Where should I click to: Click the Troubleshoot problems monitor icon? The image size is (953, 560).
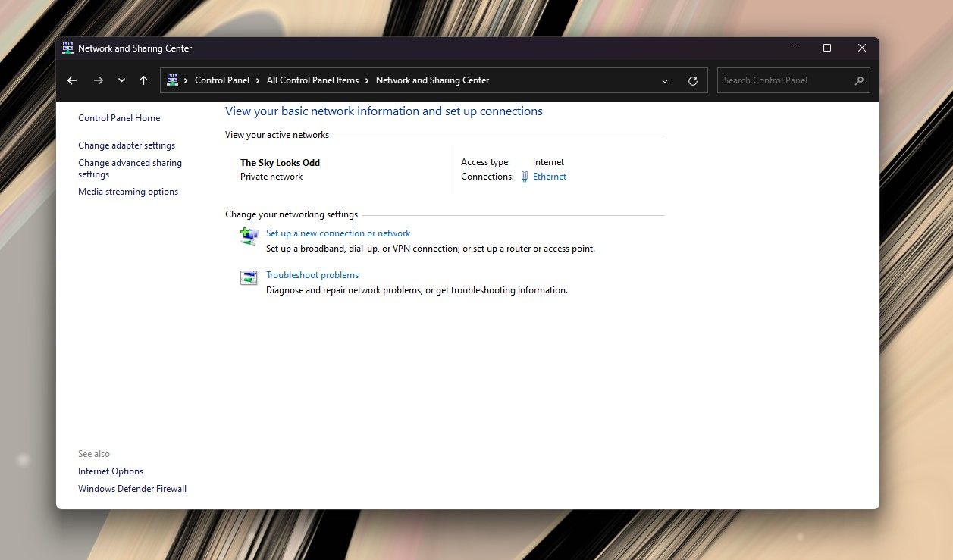pos(249,278)
